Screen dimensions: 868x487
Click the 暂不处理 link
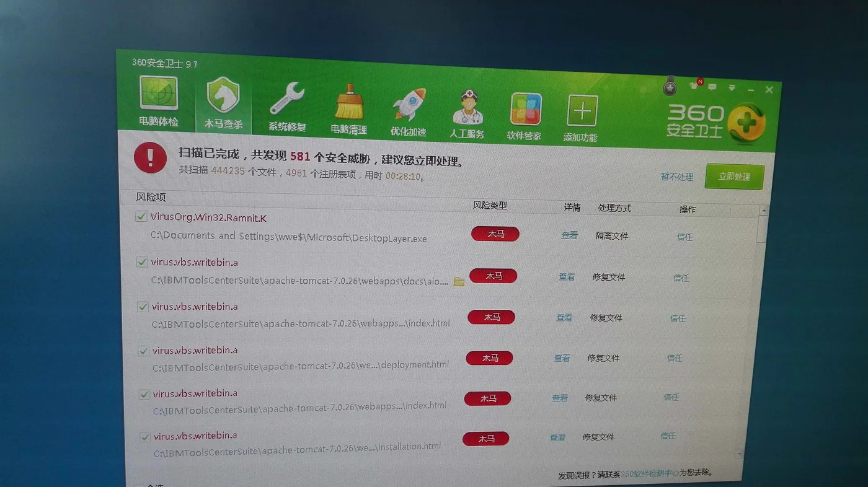click(x=676, y=177)
